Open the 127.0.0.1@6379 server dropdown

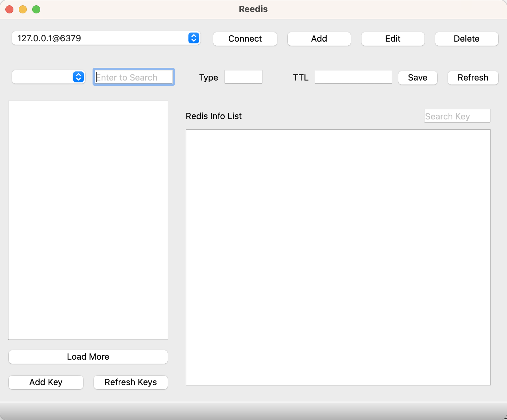106,38
